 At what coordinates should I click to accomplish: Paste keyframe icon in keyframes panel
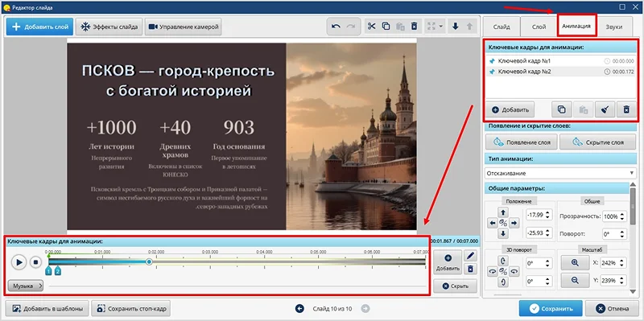click(583, 109)
